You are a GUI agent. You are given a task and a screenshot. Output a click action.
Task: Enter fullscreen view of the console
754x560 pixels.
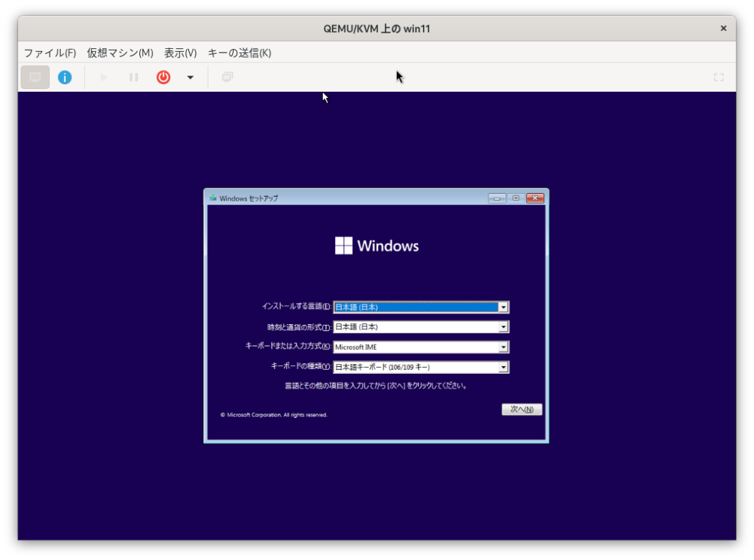pyautogui.click(x=718, y=77)
